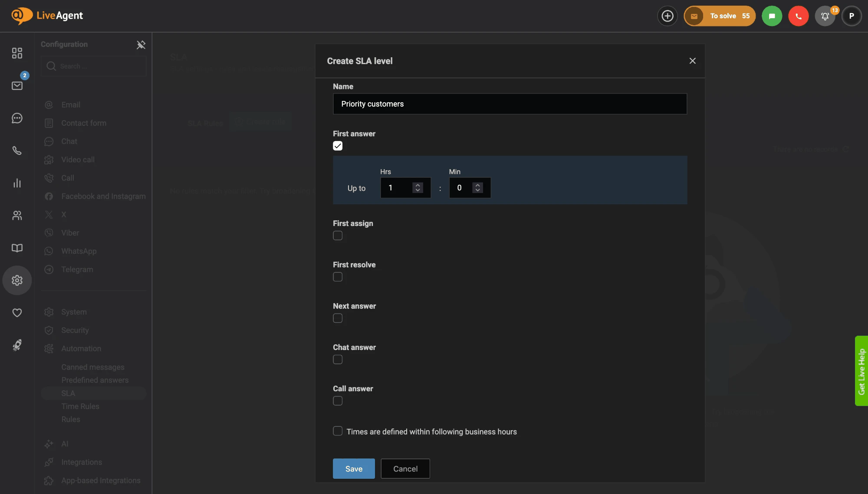Click the Min stepper arrows
Screen dimensions: 868x494
tap(477, 188)
